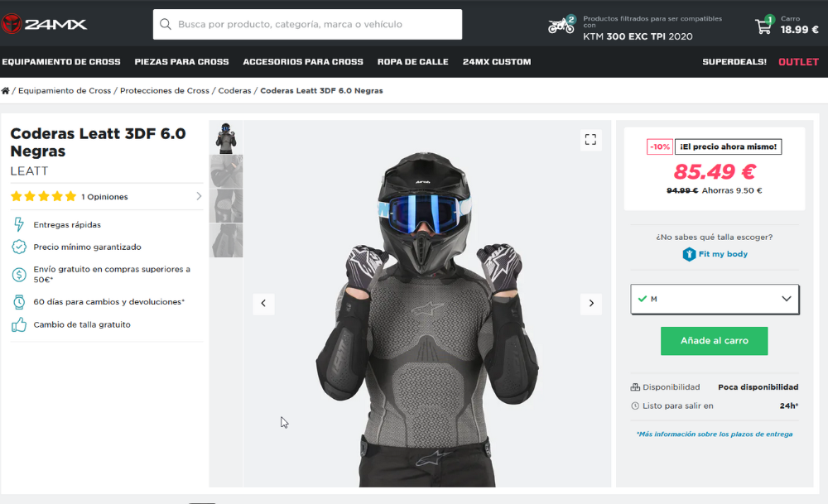The height and width of the screenshot is (504, 828).
Task: Click the dollar free shipping icon
Action: [19, 275]
